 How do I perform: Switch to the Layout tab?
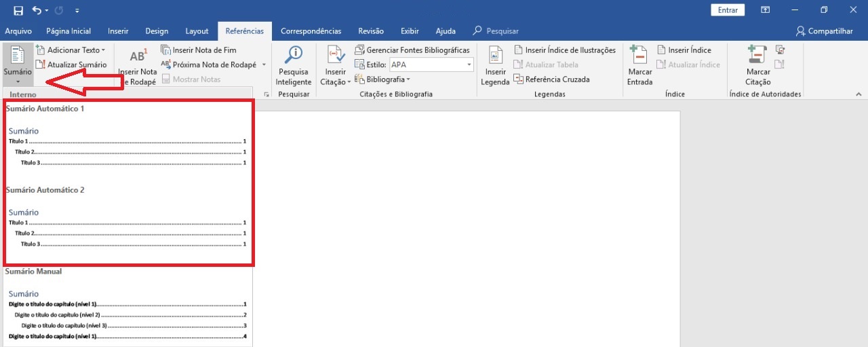pos(197,31)
